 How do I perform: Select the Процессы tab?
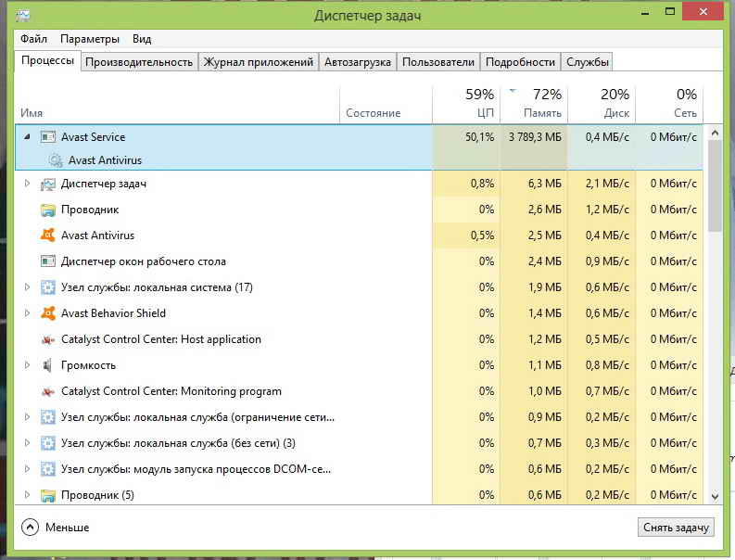[47, 61]
